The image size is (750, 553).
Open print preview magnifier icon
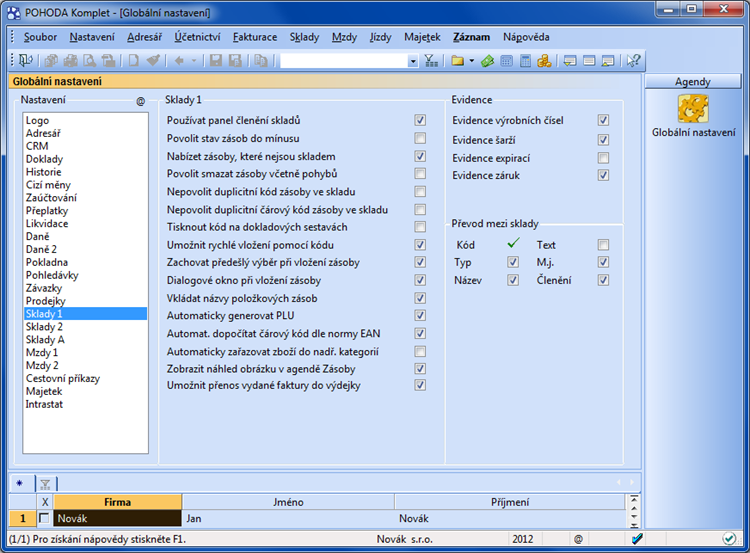(89, 60)
